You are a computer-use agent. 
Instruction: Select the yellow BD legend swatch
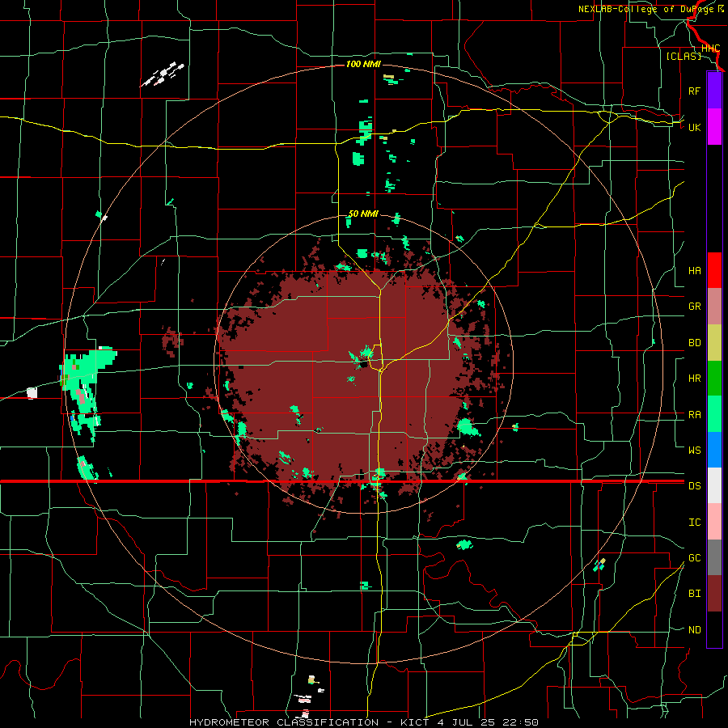click(714, 343)
